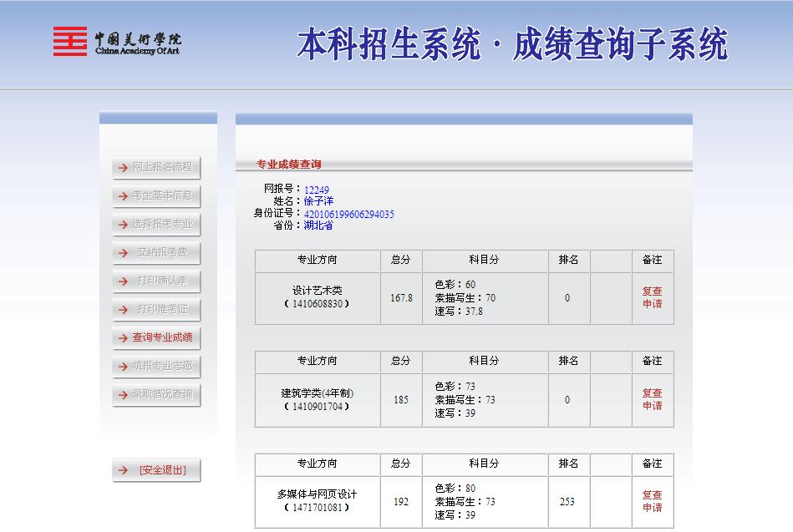
Task: Click the total score 192
Action: click(x=401, y=502)
